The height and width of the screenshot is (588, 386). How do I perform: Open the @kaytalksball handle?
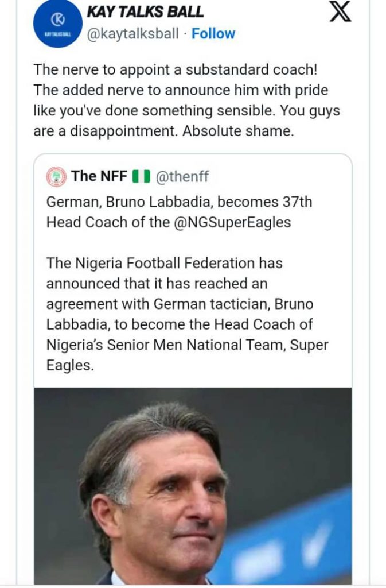click(132, 34)
